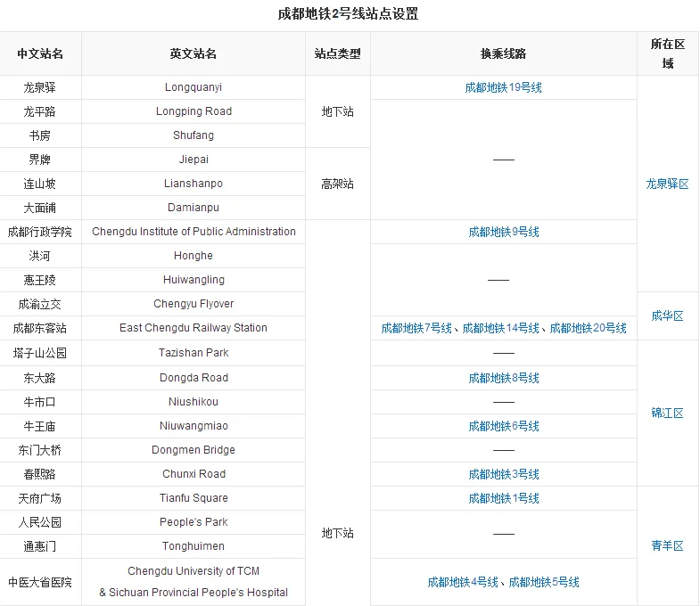Click the Longquanyi English name cell
Screen dimensions: 700x606
tap(194, 87)
